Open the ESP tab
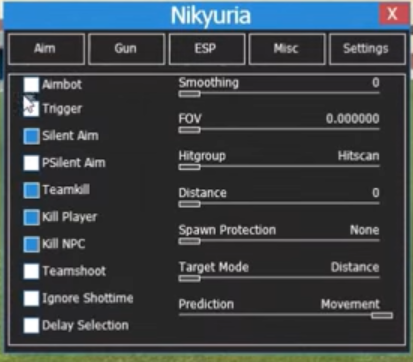 207,49
